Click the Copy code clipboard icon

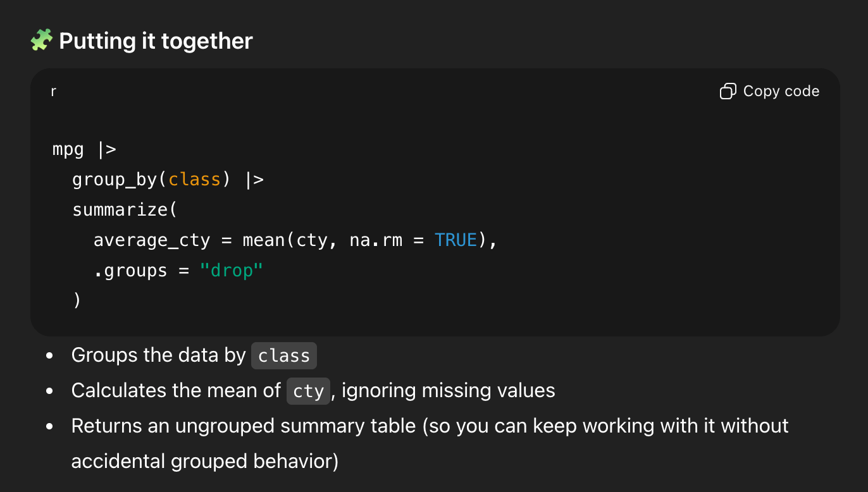728,92
